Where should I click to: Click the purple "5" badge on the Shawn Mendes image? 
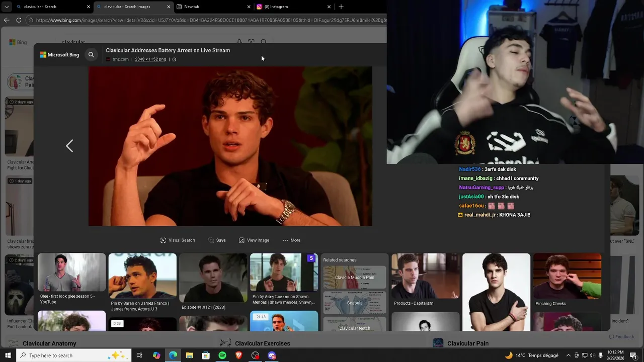click(311, 258)
